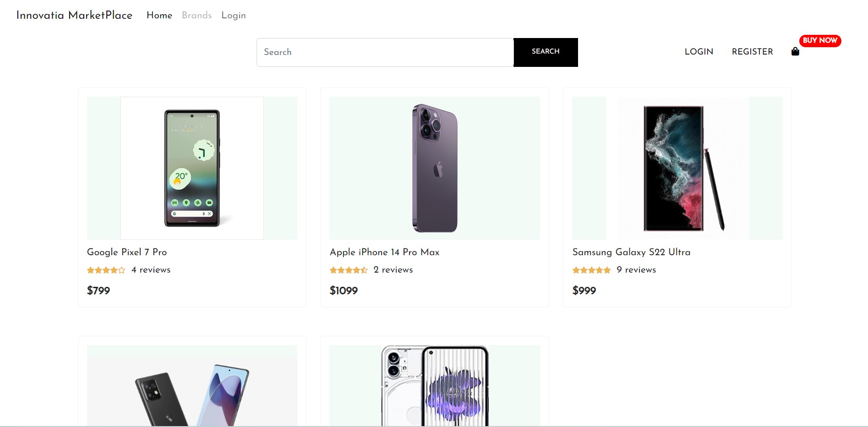The width and height of the screenshot is (868, 427).
Task: Click the LOGIN text at top right
Action: click(x=699, y=51)
